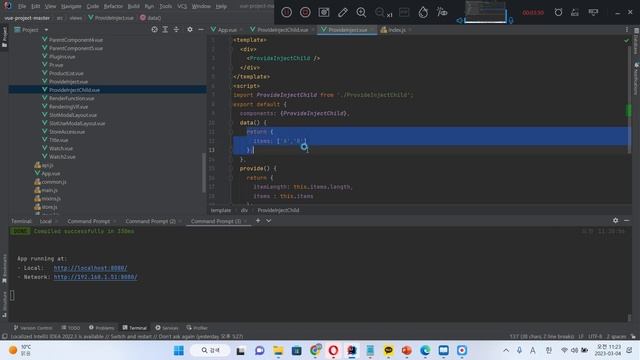Open the terminal tabs dropdown chevron
The image size is (640, 360).
[269, 221]
